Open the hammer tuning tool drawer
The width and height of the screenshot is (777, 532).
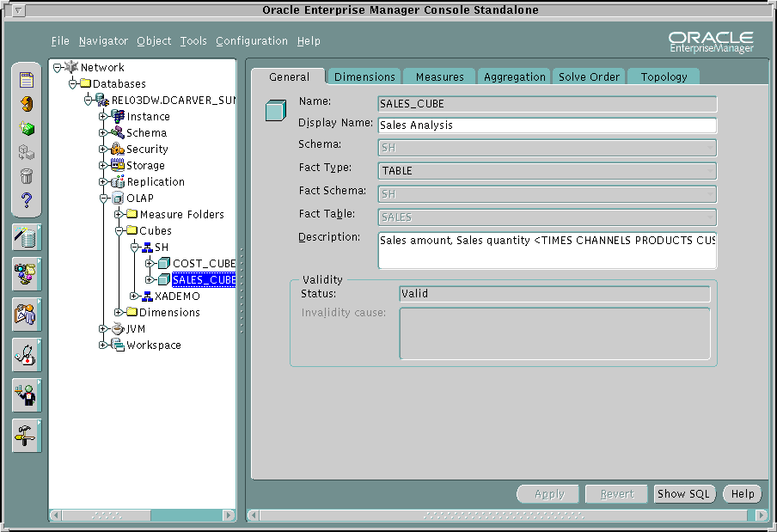[27, 436]
